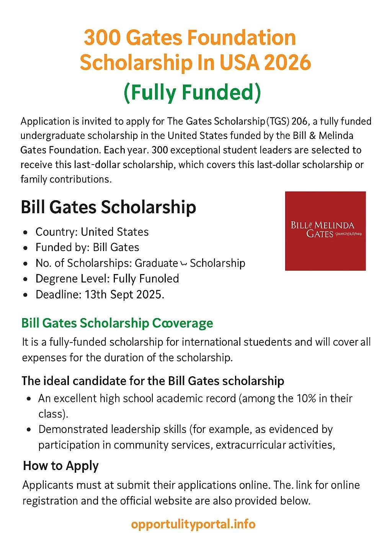Click the 'Funded by: Bill Gates' bullet
The height and width of the screenshot is (542, 392).
tap(87, 247)
